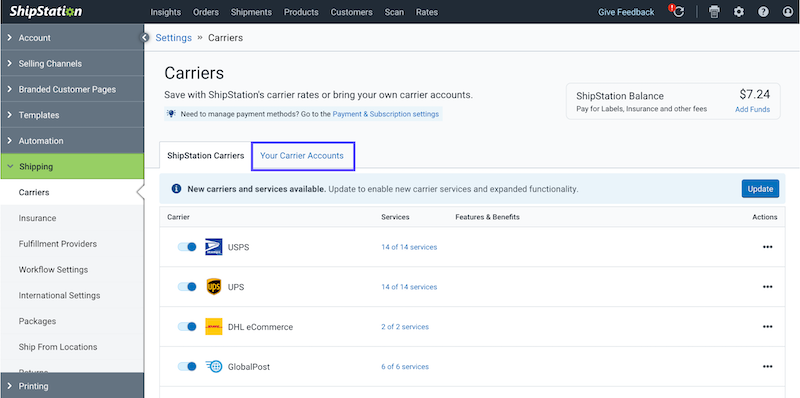The height and width of the screenshot is (398, 800).
Task: Expand the Selling Channels section
Action: tap(72, 64)
